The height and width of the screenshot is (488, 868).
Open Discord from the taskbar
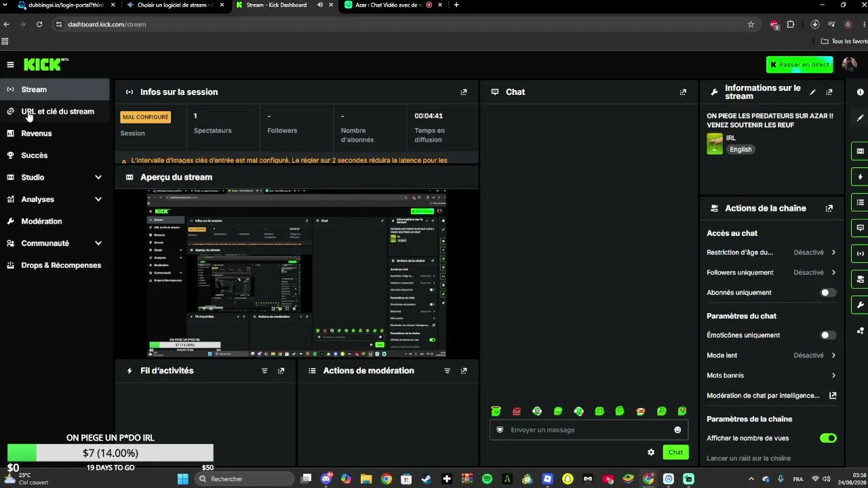pyautogui.click(x=326, y=479)
